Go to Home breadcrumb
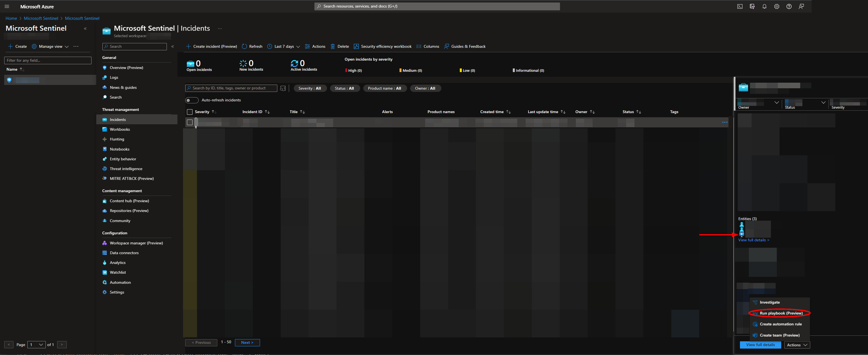This screenshot has width=868, height=355. point(11,18)
